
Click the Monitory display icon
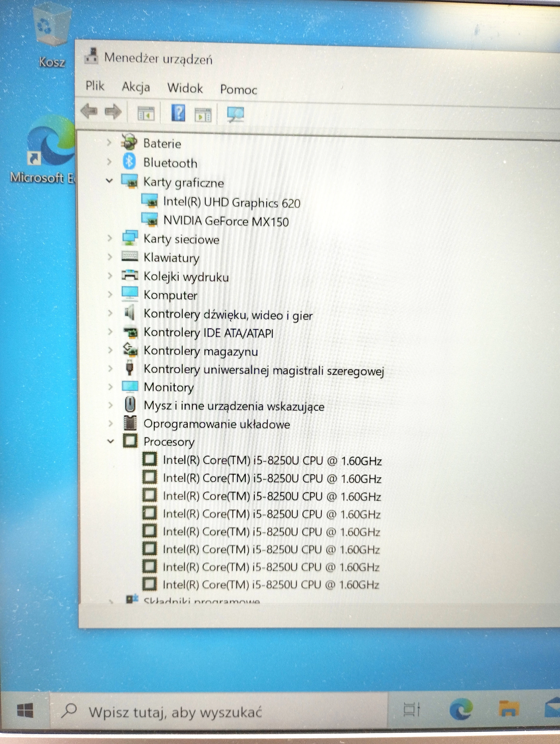(x=130, y=386)
